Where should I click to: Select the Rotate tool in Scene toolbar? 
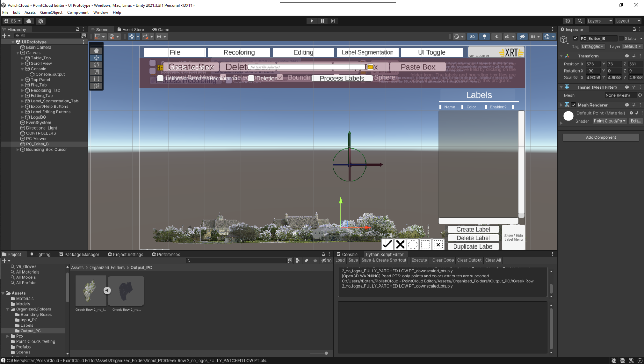96,65
